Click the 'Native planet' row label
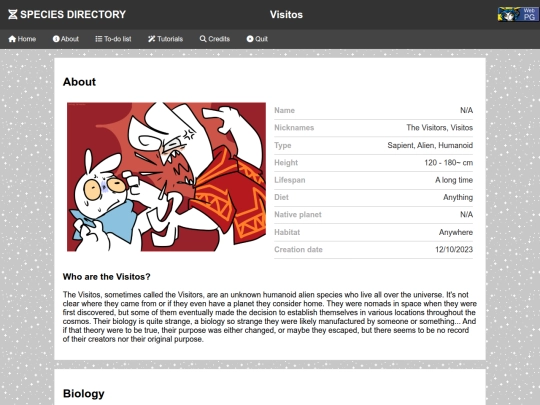Screen dimensions: 540x405 click(298, 215)
